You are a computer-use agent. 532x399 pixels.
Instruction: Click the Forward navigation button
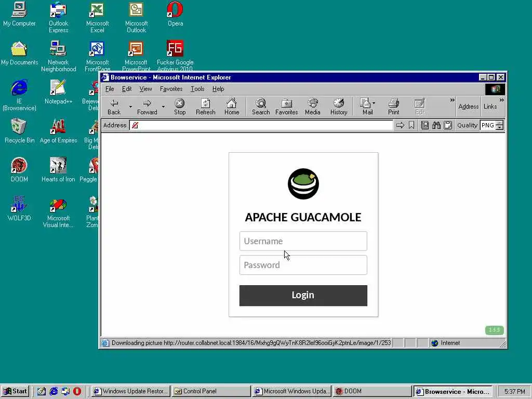click(x=147, y=107)
